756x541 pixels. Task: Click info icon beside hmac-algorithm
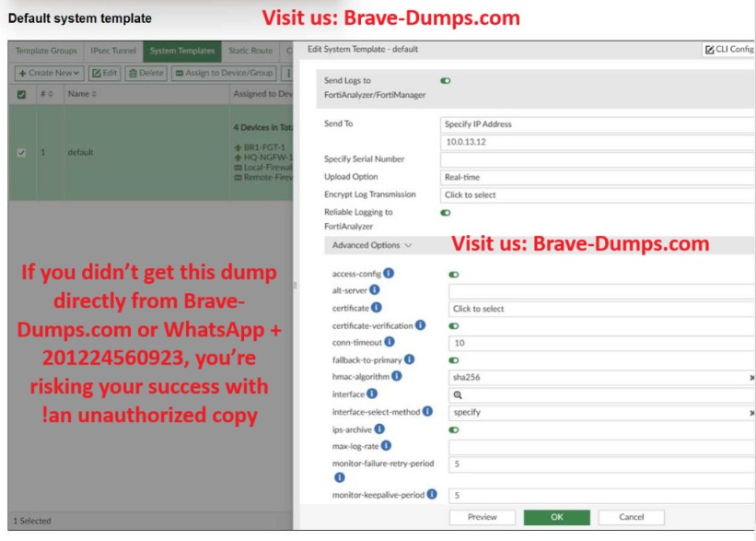(x=398, y=376)
